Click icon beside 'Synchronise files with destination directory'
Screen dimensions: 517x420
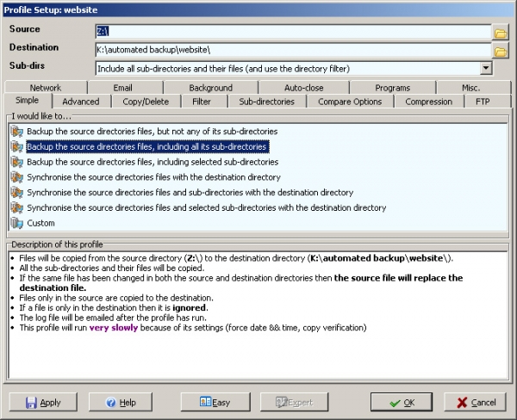(16, 177)
